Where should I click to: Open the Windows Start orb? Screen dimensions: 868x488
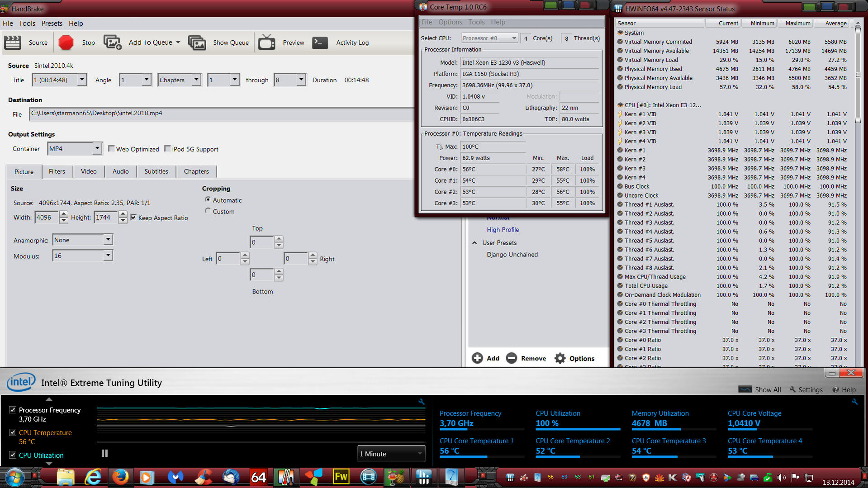pyautogui.click(x=14, y=477)
